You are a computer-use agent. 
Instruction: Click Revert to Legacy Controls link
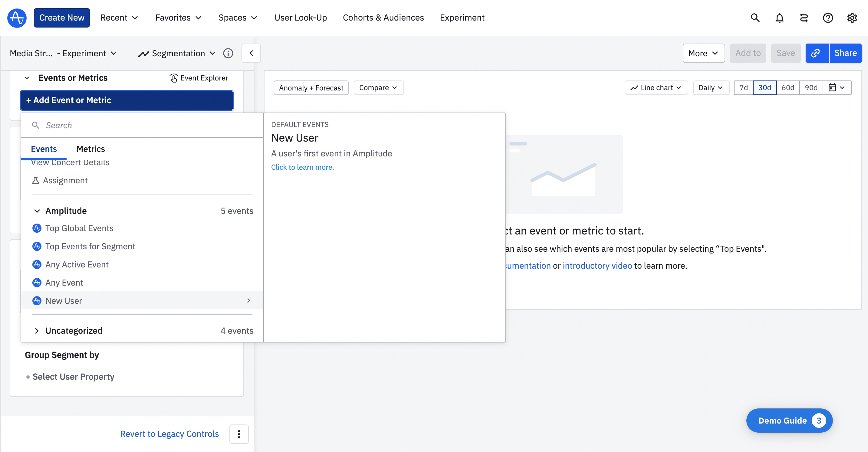tap(169, 434)
